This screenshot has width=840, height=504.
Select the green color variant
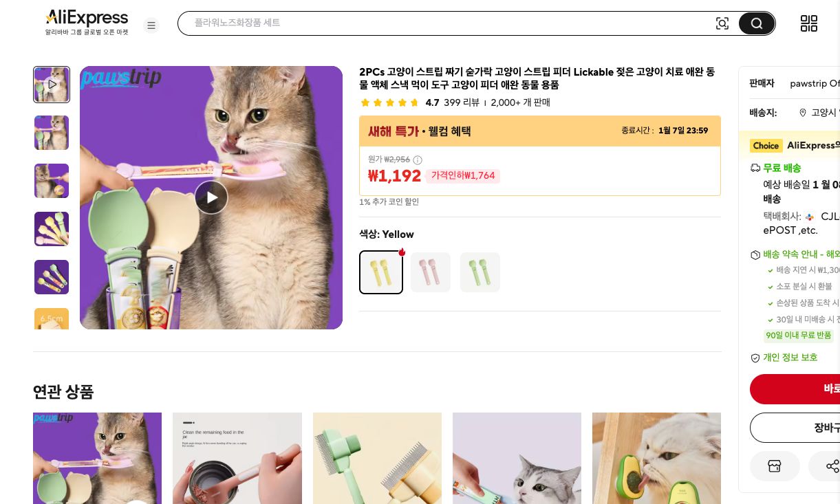480,272
